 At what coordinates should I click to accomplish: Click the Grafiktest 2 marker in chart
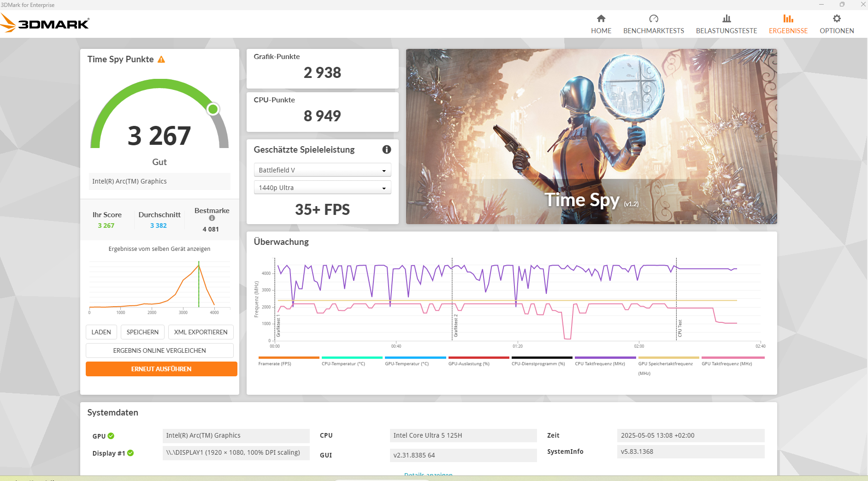tap(455, 326)
